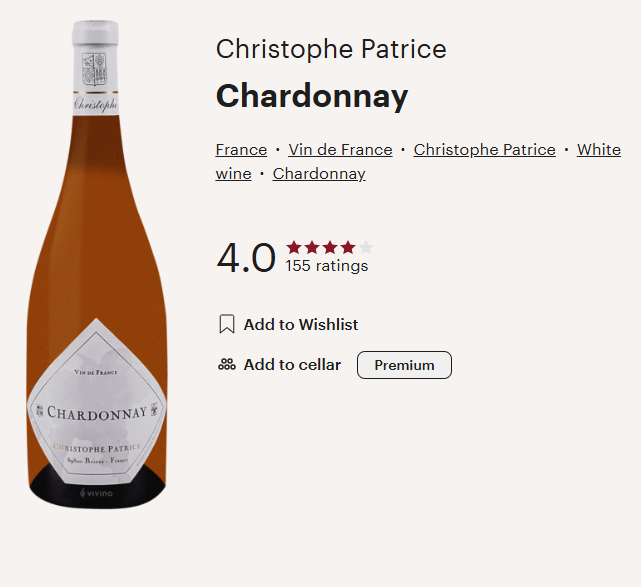Click the third red rating star

pyautogui.click(x=330, y=247)
